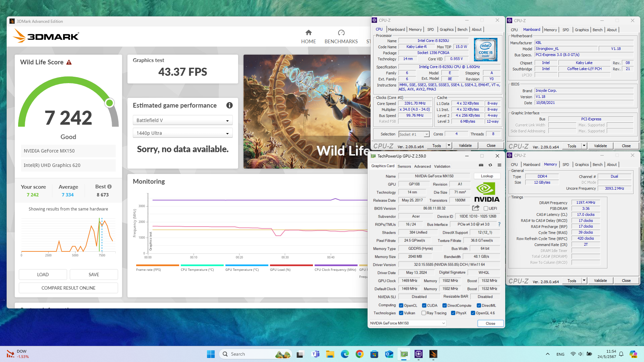This screenshot has height=362, width=644.
Task: Click the NVIDIA logo in GPU-Z
Action: [x=487, y=192]
